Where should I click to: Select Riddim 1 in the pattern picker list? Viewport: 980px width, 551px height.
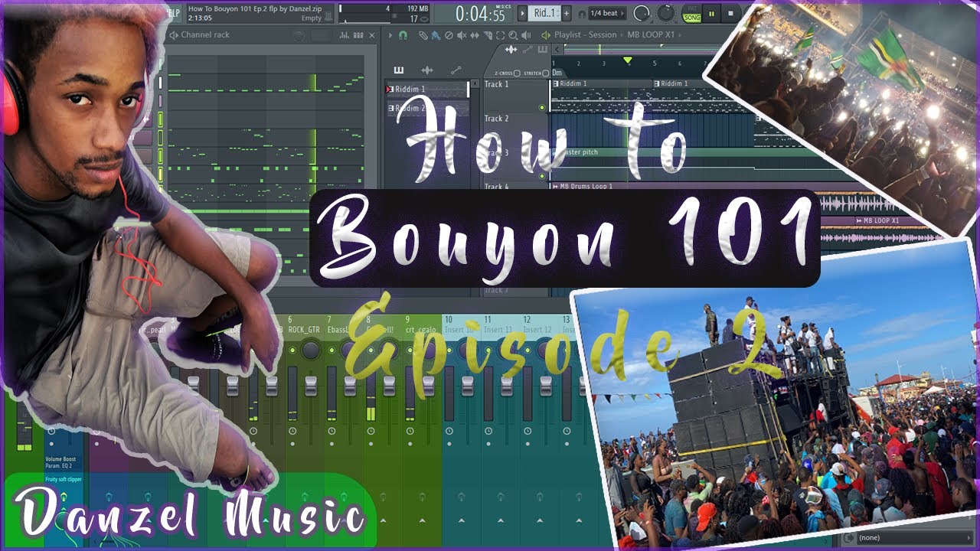426,90
